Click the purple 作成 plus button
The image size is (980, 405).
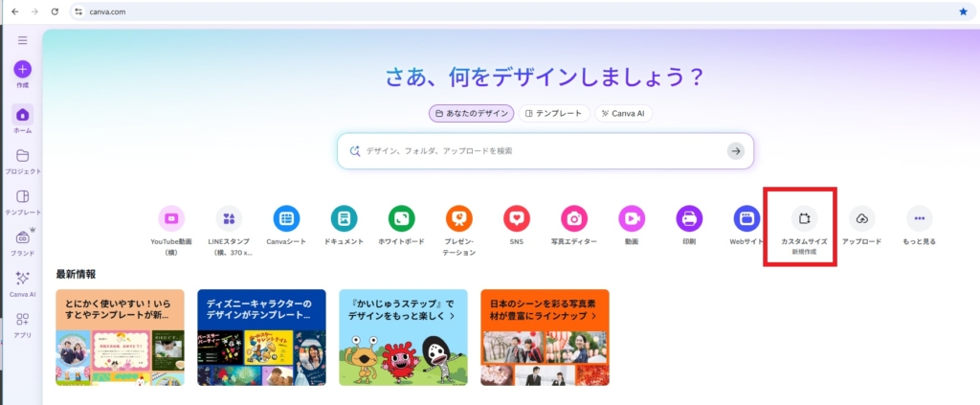23,69
